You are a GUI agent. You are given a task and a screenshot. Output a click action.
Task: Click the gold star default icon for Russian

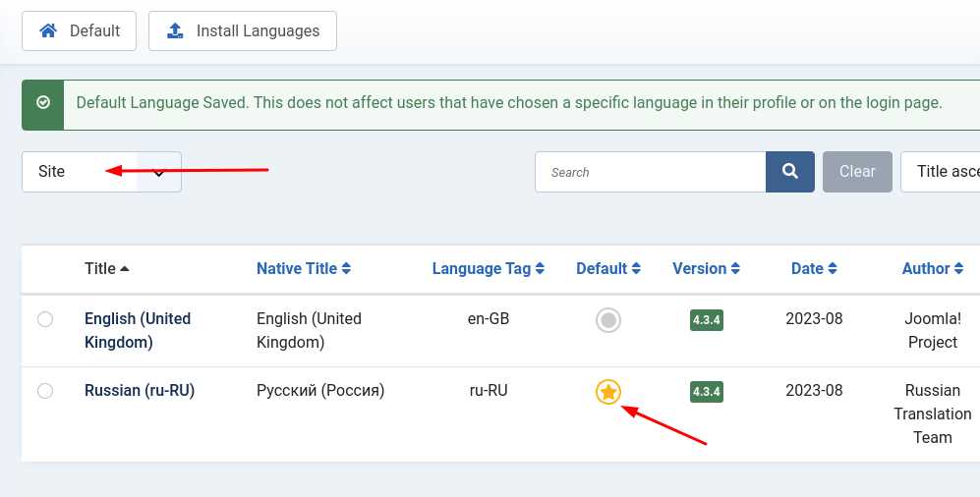[608, 392]
